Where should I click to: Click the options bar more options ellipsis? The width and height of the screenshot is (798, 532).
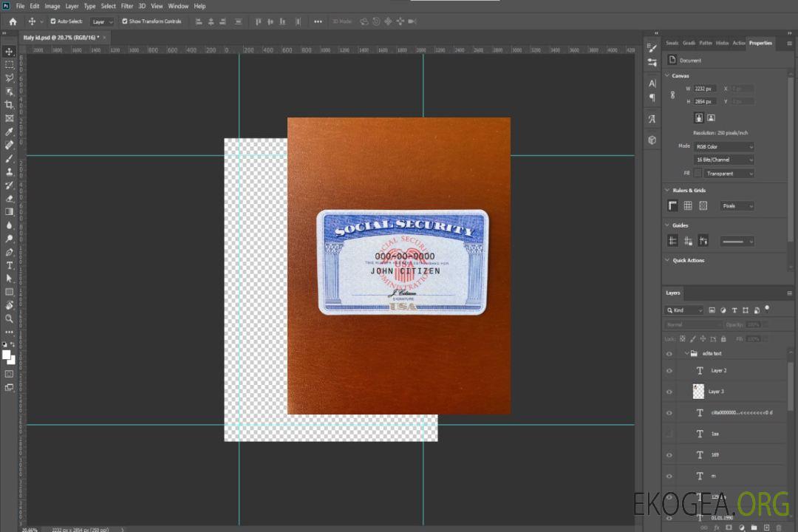click(x=318, y=21)
